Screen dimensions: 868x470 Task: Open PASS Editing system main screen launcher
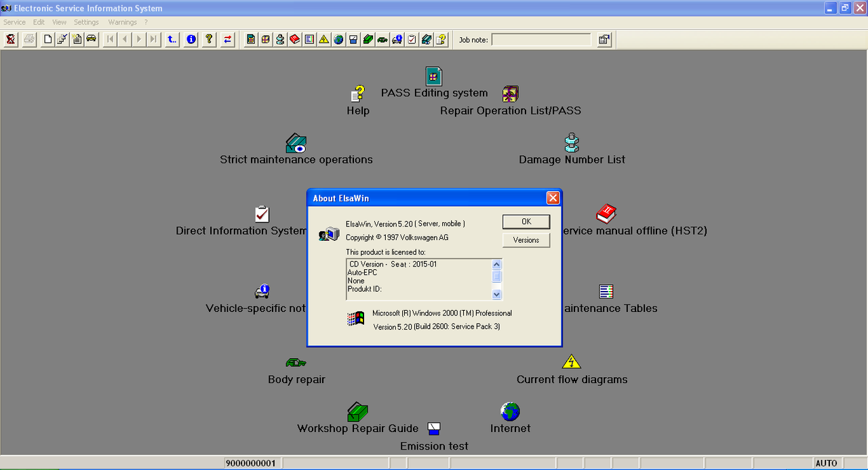point(434,83)
